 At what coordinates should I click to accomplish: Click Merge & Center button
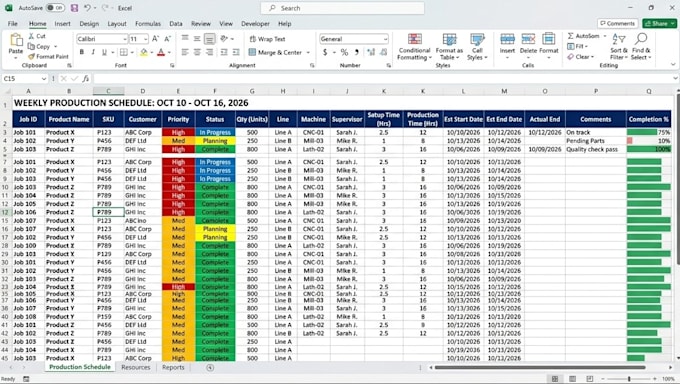275,53
